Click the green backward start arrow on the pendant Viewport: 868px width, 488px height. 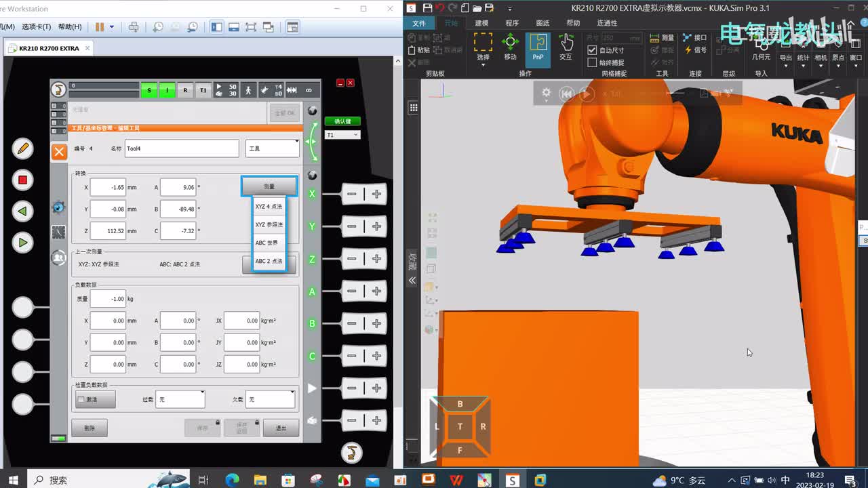click(x=22, y=211)
